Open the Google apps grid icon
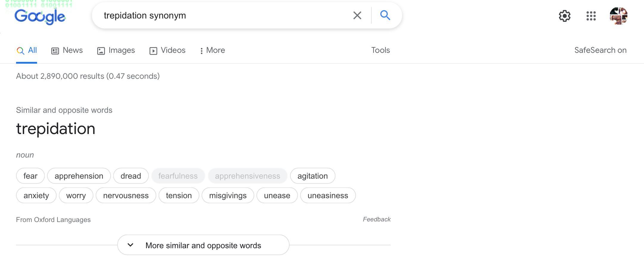644x265 pixels. [x=591, y=16]
